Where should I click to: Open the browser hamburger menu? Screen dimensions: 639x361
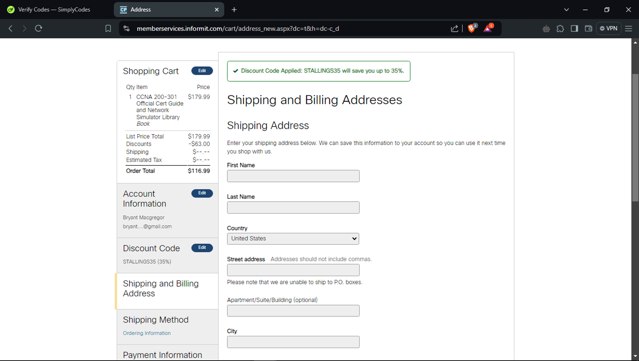pos(629,29)
